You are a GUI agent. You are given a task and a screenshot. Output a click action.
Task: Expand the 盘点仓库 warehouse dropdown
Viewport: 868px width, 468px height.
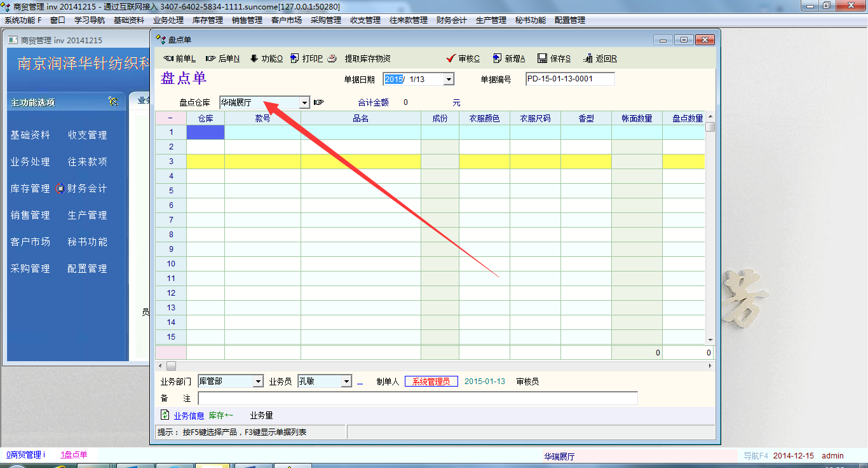304,102
